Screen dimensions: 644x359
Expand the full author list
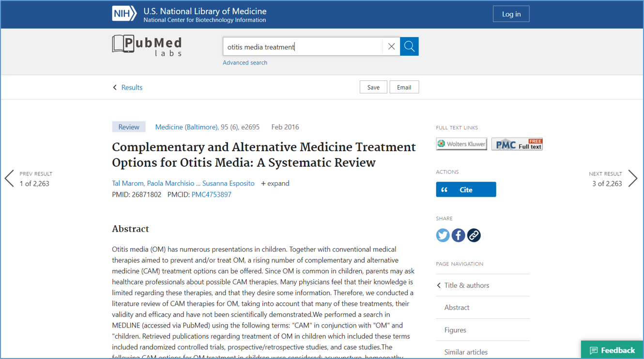(276, 183)
